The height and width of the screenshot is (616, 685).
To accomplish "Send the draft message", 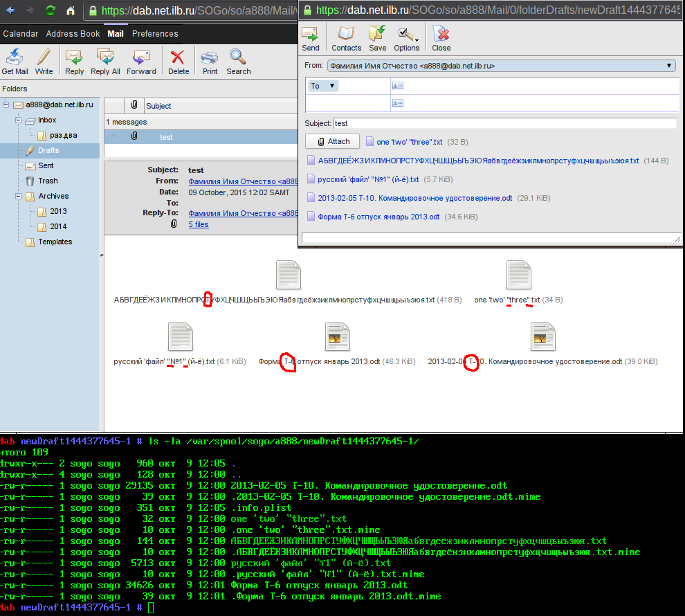I will coord(311,38).
